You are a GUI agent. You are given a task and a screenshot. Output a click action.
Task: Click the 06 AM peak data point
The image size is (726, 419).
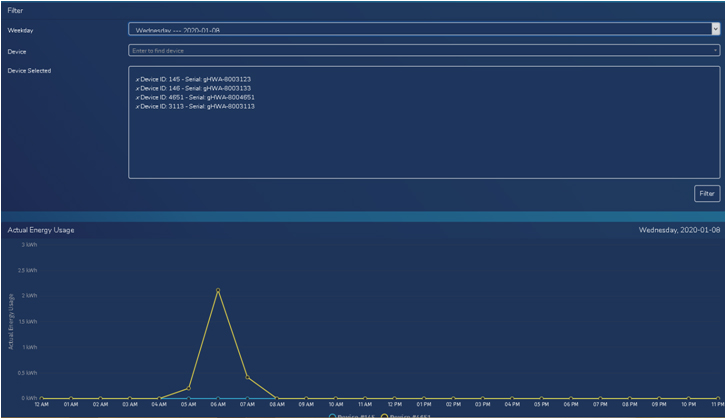218,290
